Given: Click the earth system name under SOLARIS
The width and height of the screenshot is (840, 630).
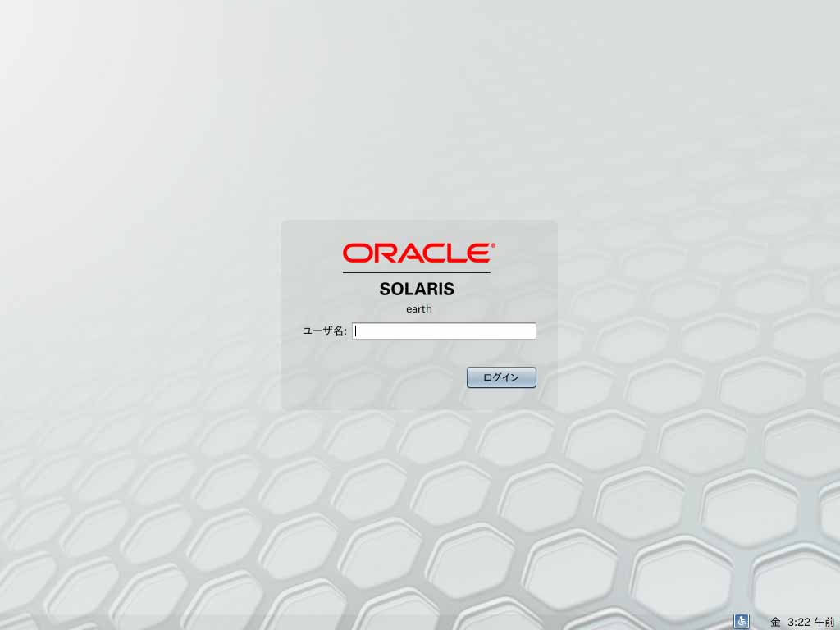Looking at the screenshot, I should click(418, 309).
